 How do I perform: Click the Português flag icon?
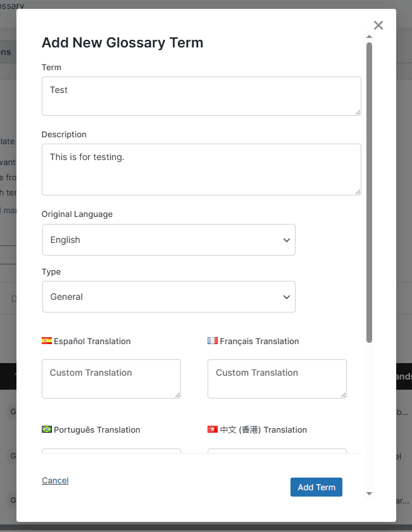tap(47, 430)
